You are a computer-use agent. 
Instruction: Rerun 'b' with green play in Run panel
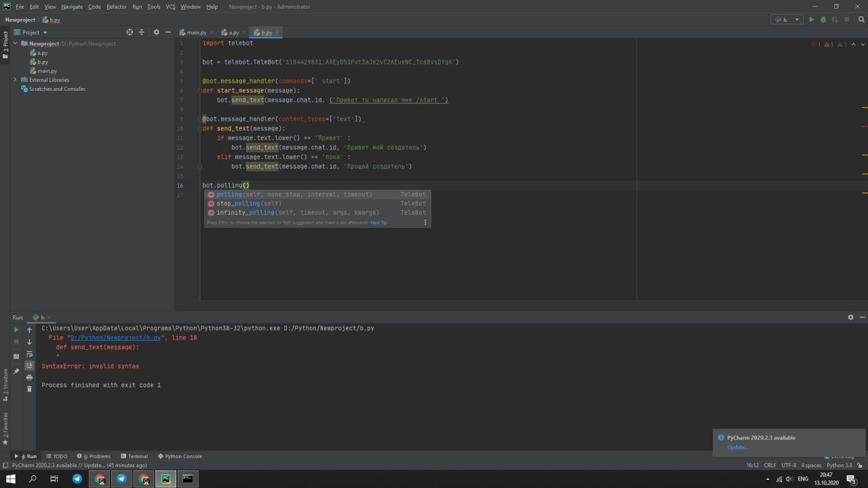click(x=17, y=330)
